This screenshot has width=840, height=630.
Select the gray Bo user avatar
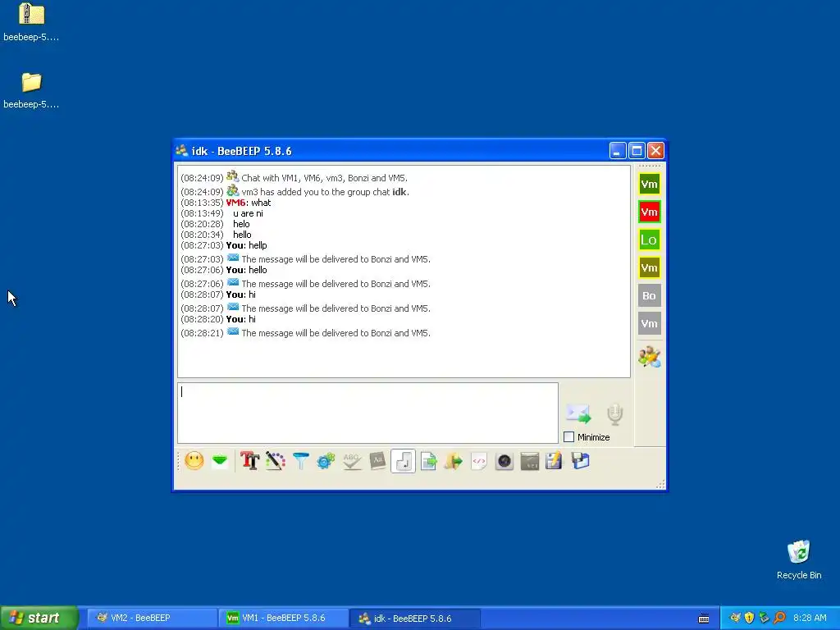tap(650, 295)
